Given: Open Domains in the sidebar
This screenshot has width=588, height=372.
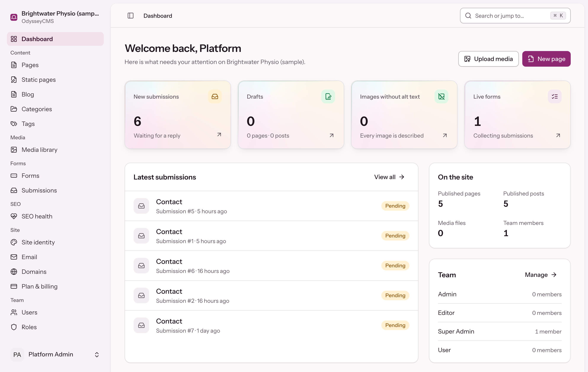Looking at the screenshot, I should (55, 271).
